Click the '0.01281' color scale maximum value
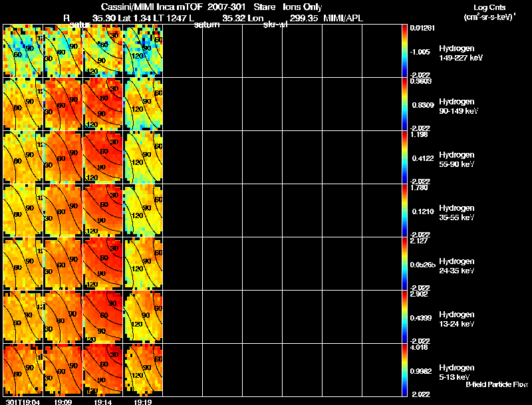 (x=422, y=28)
